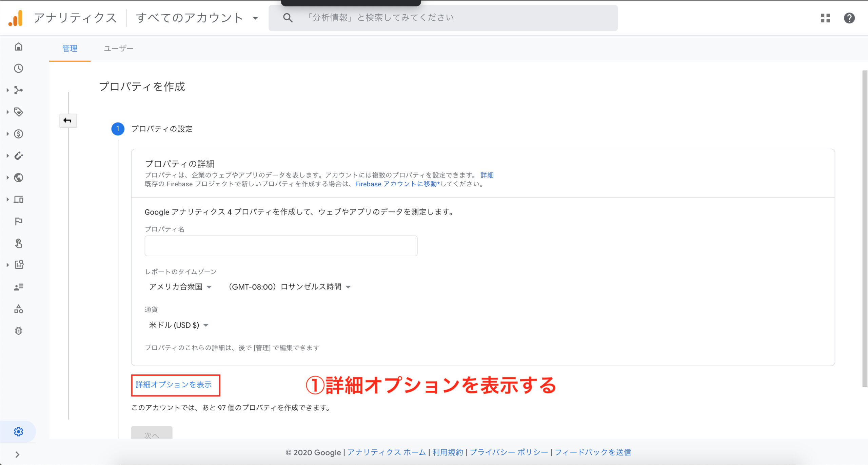
Task: Switch to the ユーザー tab
Action: point(119,48)
